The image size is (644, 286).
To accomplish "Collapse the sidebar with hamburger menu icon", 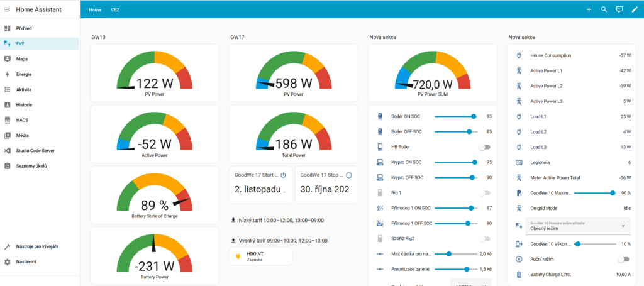I will coord(7,9).
